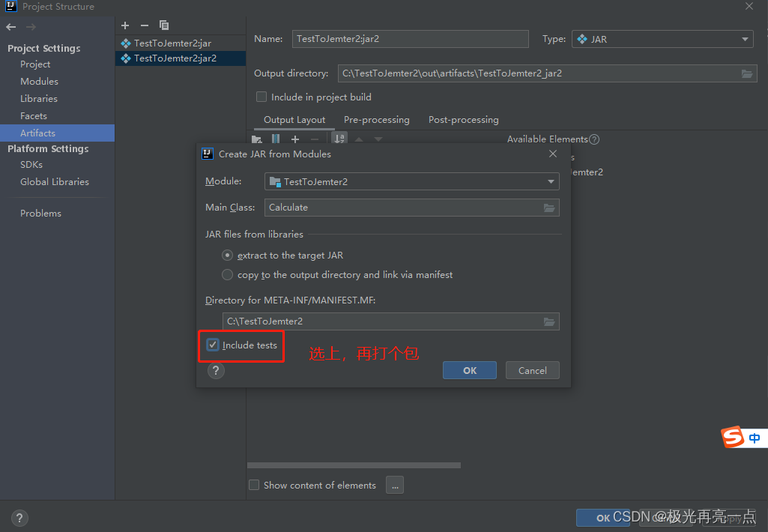Open the Module dropdown for TestToJemter2

[x=552, y=181]
